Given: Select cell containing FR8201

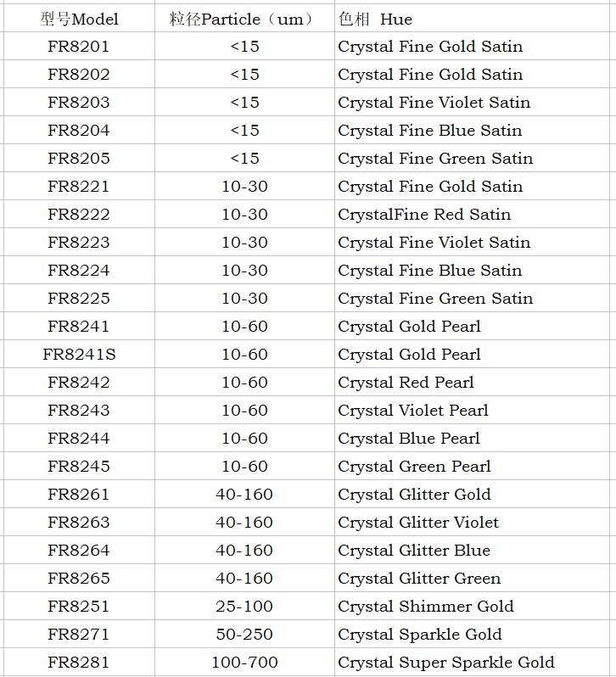Looking at the screenshot, I should click(79, 47).
